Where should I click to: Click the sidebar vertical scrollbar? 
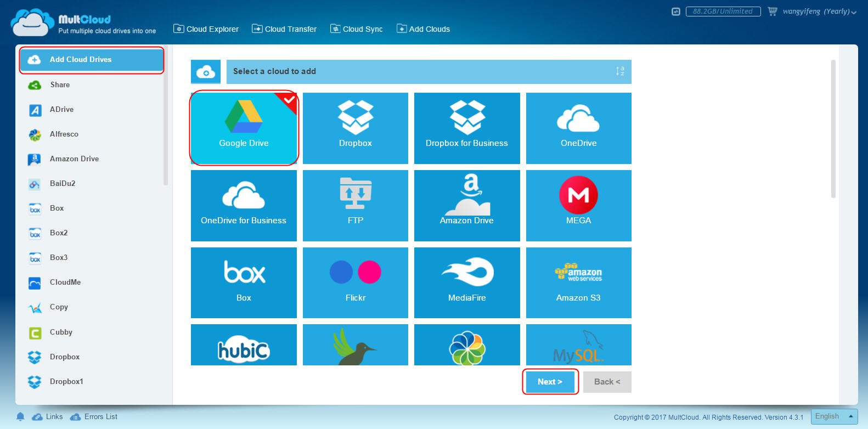click(x=166, y=116)
